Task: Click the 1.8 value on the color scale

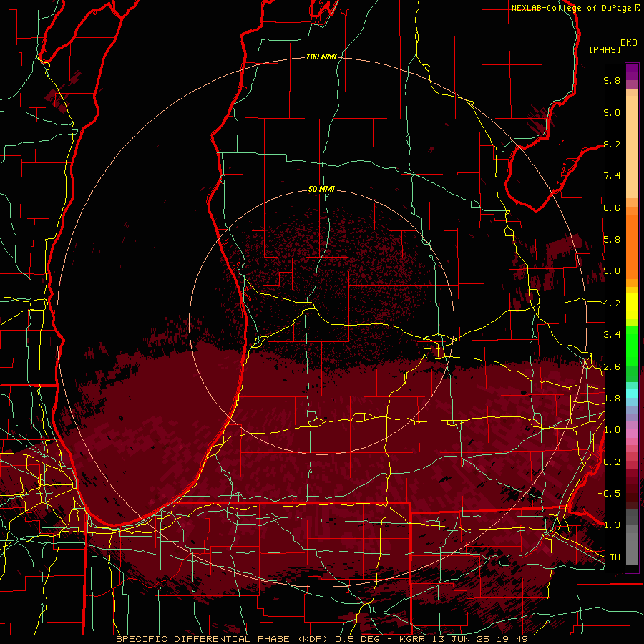Action: 612,399
